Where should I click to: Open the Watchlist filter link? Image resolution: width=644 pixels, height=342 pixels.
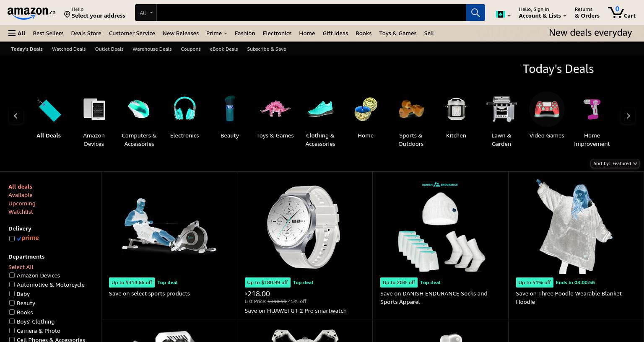tap(21, 212)
